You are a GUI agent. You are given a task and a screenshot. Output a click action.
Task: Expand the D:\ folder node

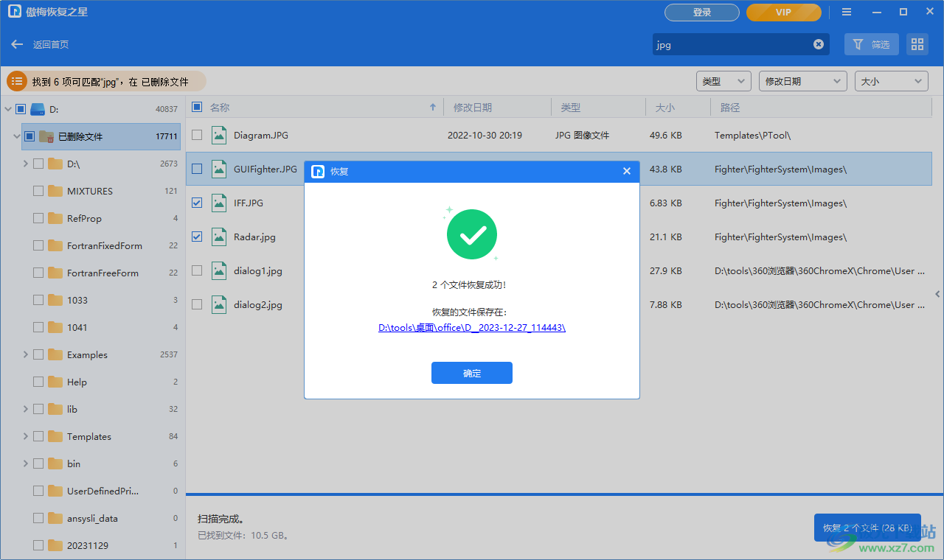(x=26, y=164)
